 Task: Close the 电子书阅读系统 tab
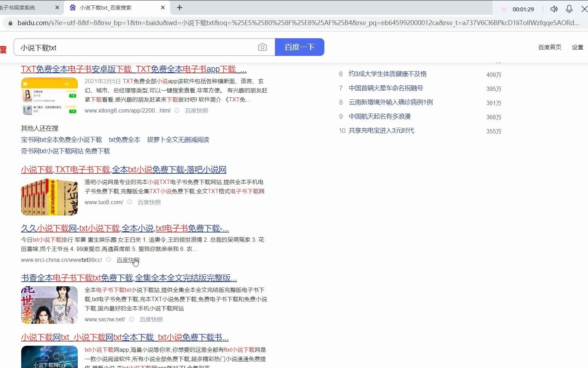tap(57, 7)
